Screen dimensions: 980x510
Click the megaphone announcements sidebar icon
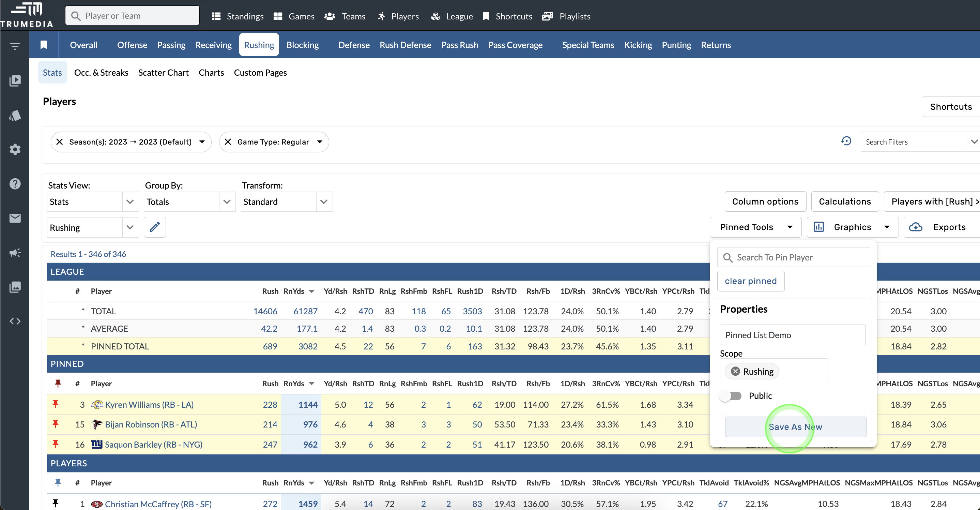tap(15, 253)
